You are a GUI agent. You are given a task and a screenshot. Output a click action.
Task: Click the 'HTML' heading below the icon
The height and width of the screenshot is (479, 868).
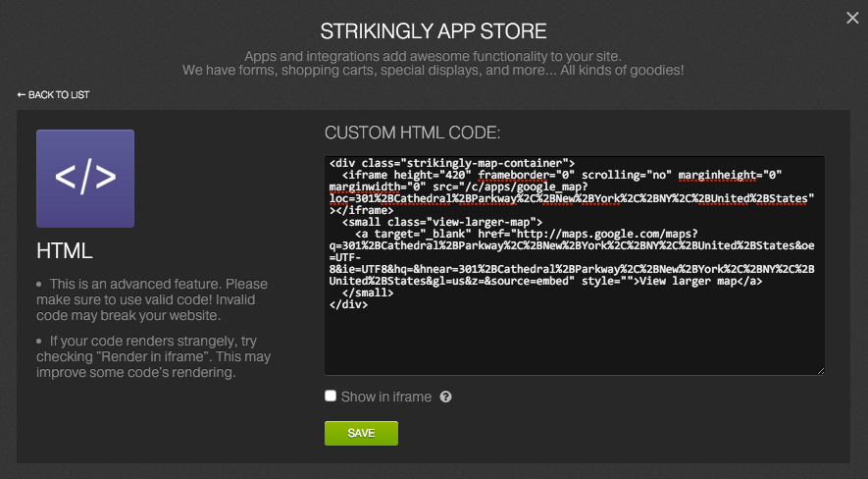[x=65, y=251]
